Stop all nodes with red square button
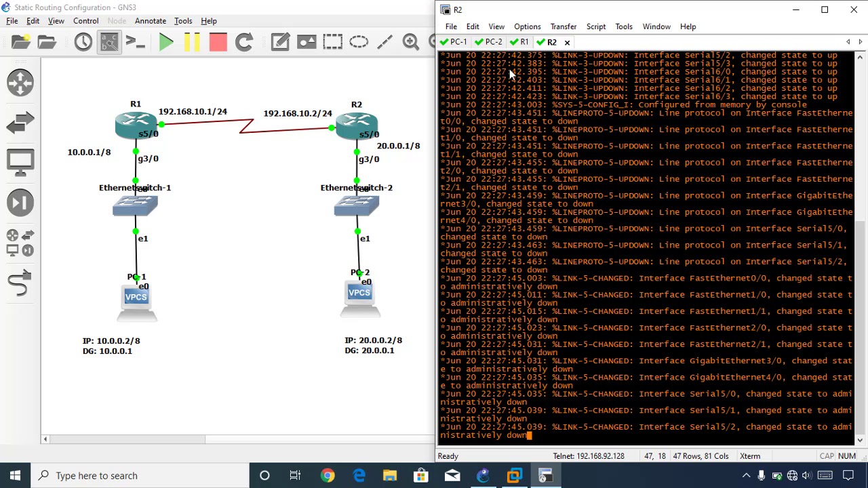 218,42
